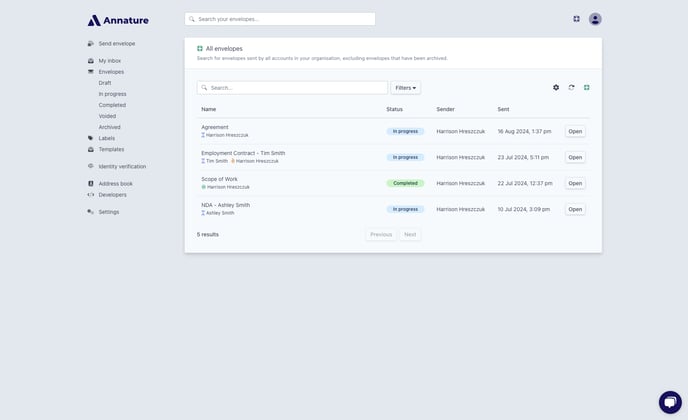Open the chat support bubble
The image size is (688, 420).
tap(670, 402)
